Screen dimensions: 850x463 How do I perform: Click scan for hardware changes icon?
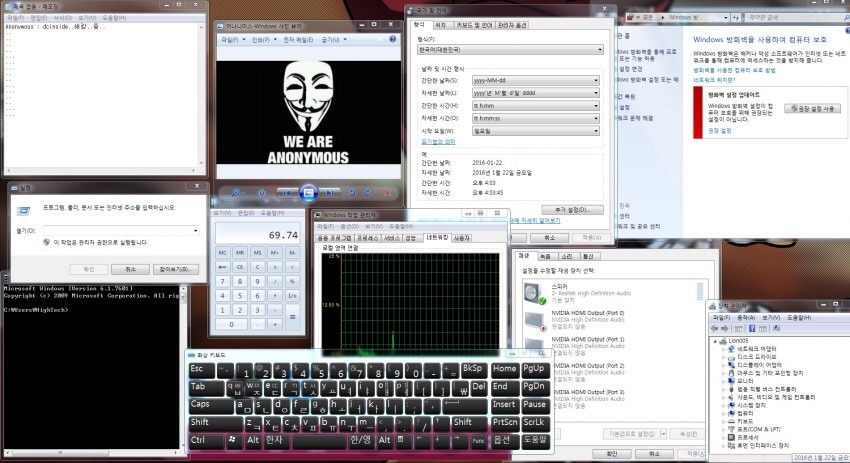coord(776,329)
